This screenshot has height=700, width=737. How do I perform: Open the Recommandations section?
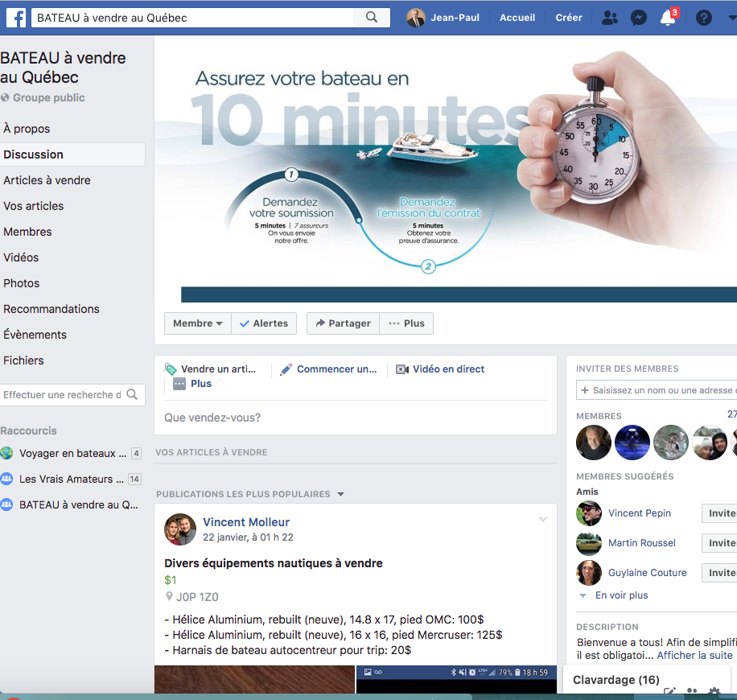click(x=51, y=309)
